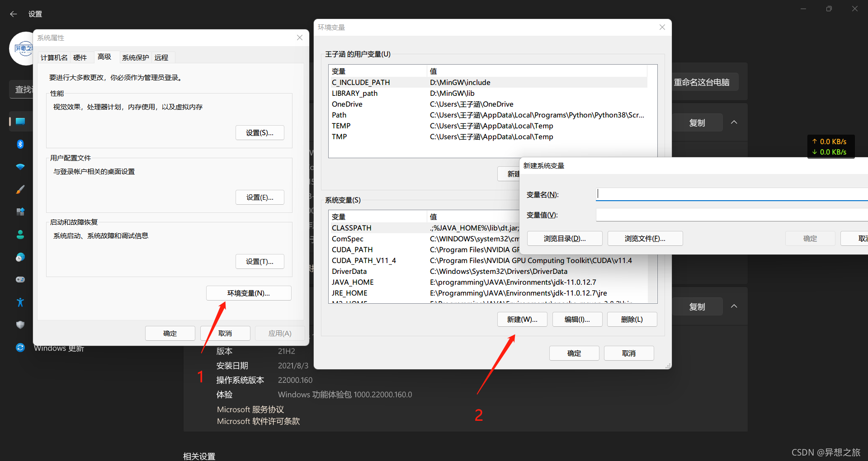
Task: Open the 远程 tab
Action: 161,57
